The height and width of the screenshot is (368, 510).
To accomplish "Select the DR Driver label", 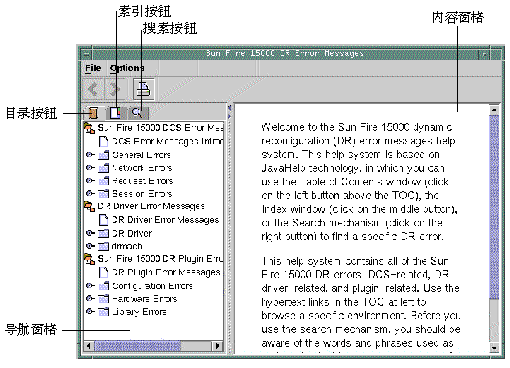I will point(132,233).
